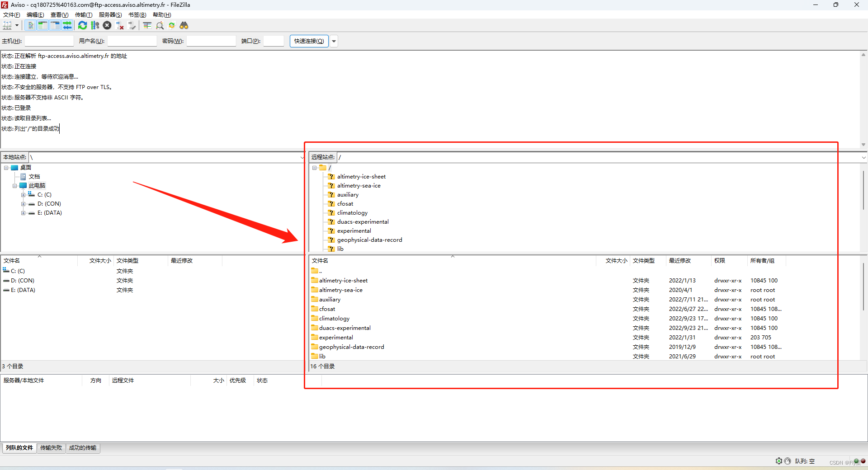Toggle directory comparison

pyautogui.click(x=160, y=25)
